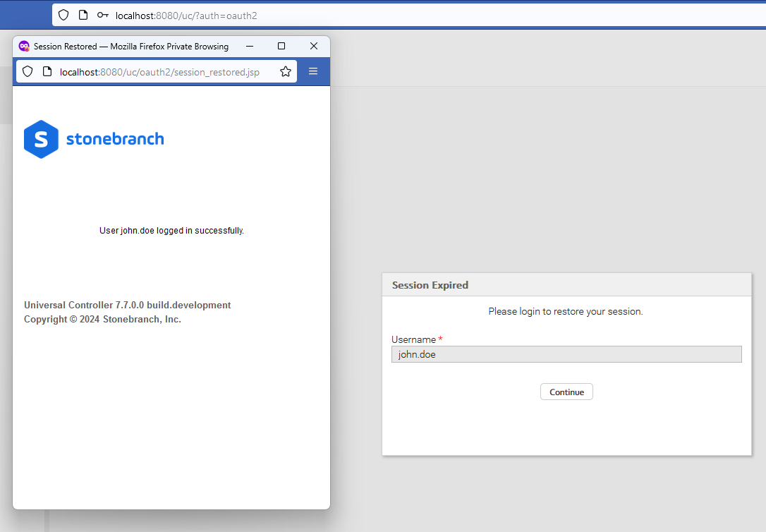
Task: Click the page icon in the popup address bar
Action: pyautogui.click(x=47, y=71)
